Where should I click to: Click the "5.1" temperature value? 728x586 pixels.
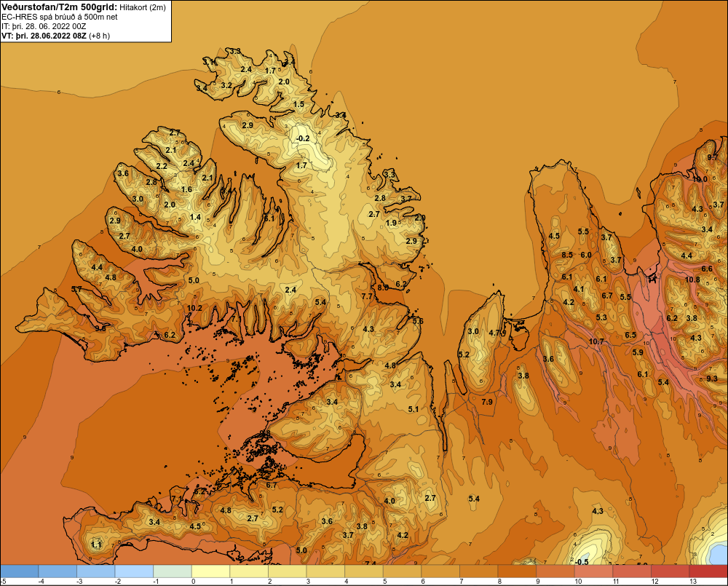414,409
